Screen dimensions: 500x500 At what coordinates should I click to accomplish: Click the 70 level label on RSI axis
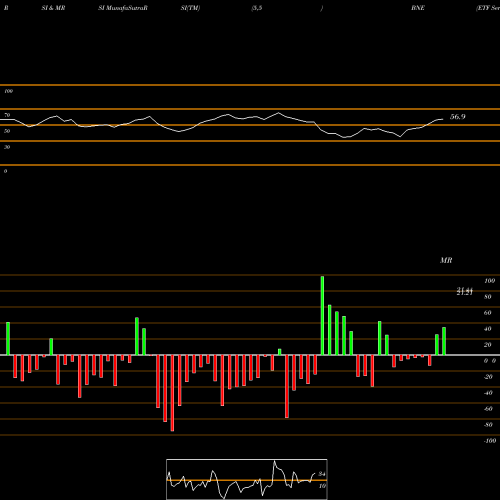pyautogui.click(x=7, y=115)
